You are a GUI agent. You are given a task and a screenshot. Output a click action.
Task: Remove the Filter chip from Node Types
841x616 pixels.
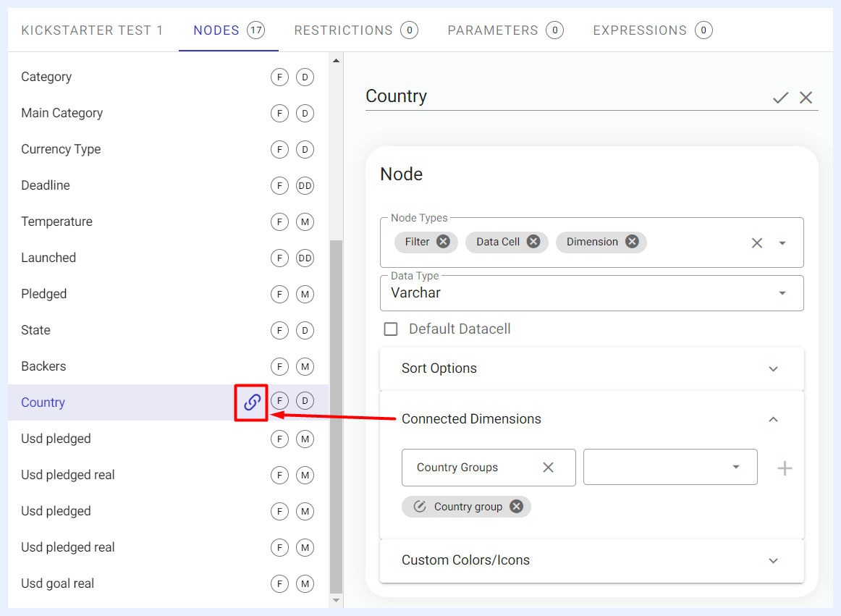click(x=443, y=242)
